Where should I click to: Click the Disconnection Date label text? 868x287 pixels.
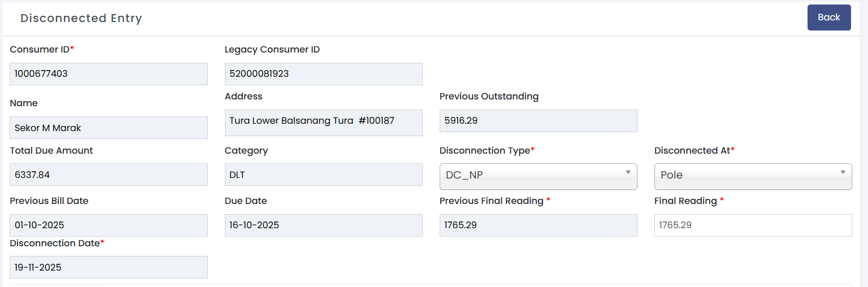55,243
